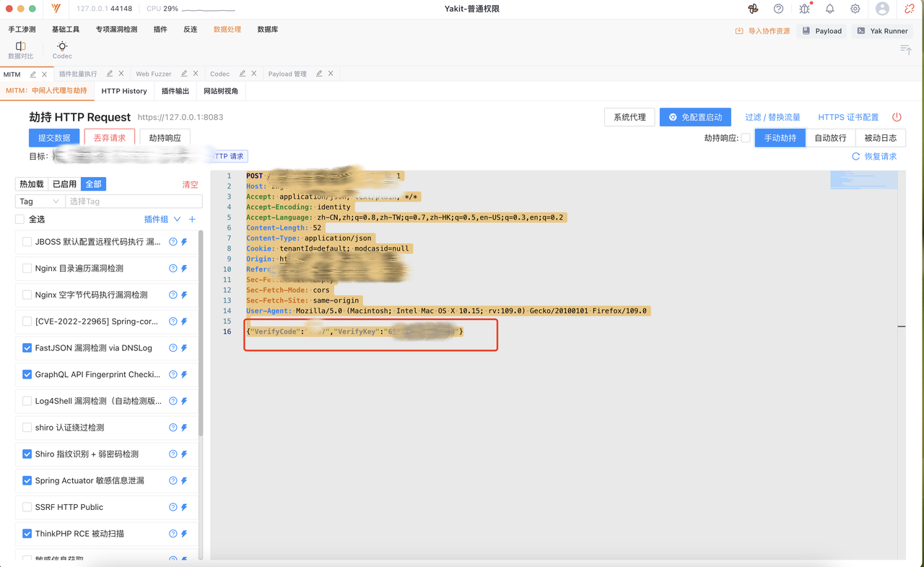Open the Tag dropdown
The height and width of the screenshot is (567, 924).
tap(40, 202)
